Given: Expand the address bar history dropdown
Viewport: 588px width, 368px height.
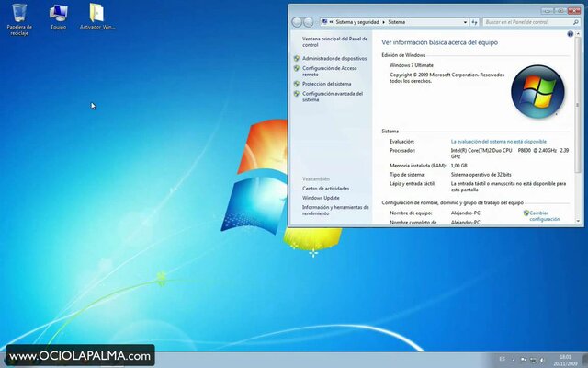Looking at the screenshot, I should tap(465, 22).
